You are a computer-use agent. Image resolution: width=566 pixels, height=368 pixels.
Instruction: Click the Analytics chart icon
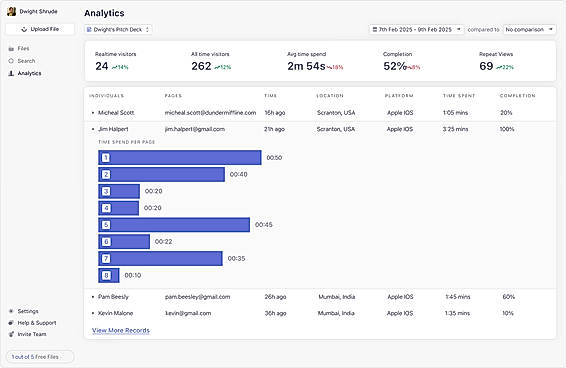[11, 73]
